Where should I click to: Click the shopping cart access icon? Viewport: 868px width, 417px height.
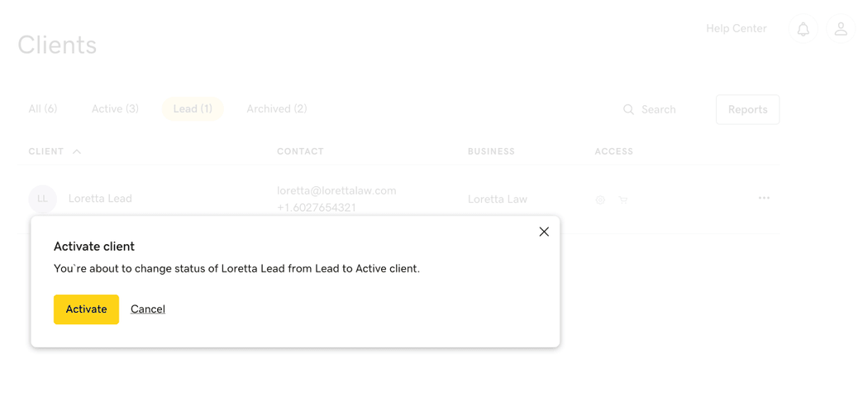(623, 200)
